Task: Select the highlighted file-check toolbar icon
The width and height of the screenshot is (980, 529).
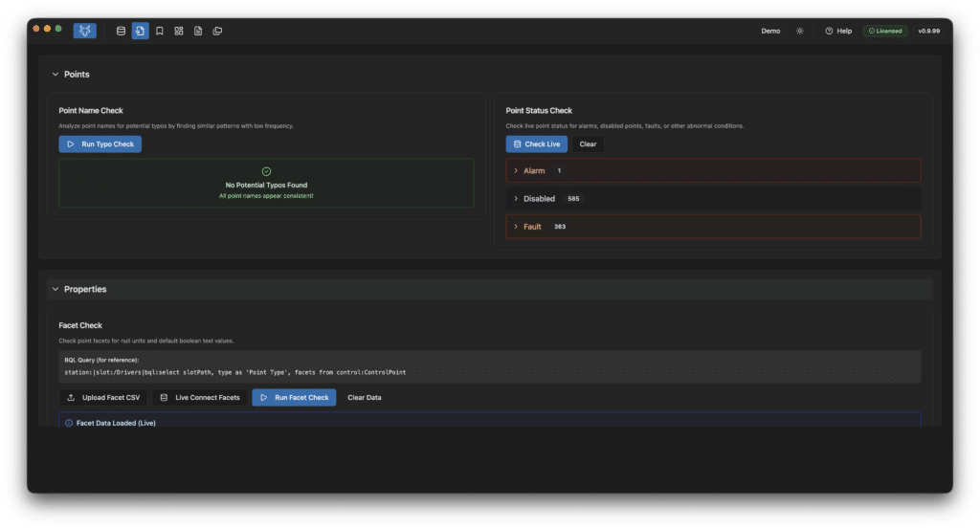Action: point(140,31)
